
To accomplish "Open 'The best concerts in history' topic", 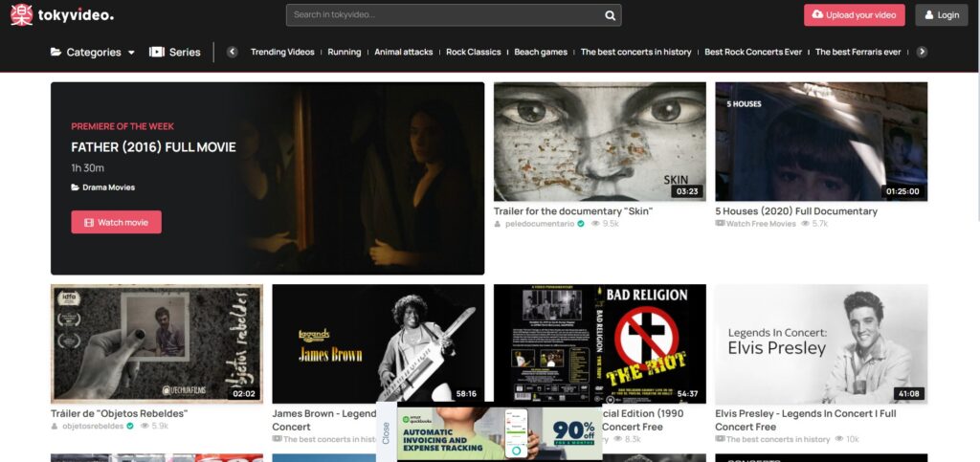I will point(635,52).
